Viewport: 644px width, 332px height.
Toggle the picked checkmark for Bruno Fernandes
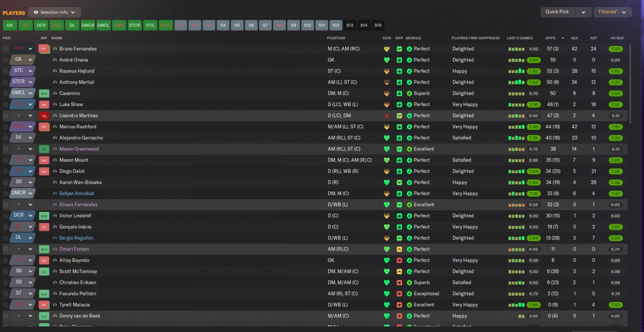click(x=6, y=49)
